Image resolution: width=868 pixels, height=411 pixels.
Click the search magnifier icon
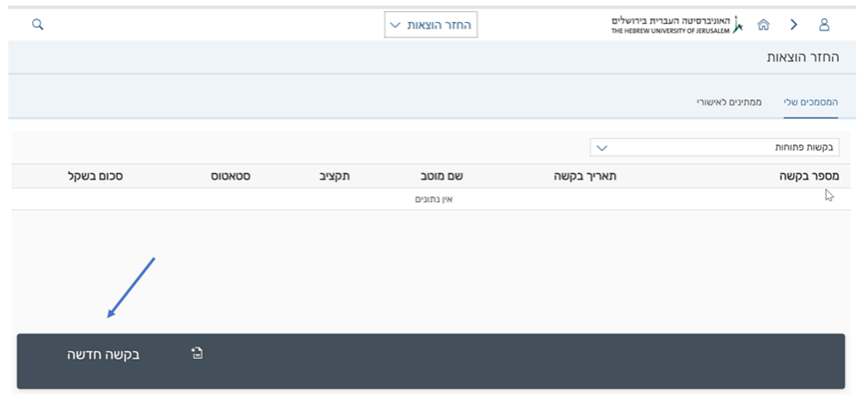click(x=38, y=24)
